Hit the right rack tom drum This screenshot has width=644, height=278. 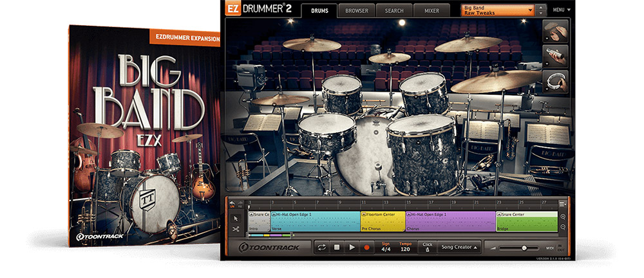424,94
